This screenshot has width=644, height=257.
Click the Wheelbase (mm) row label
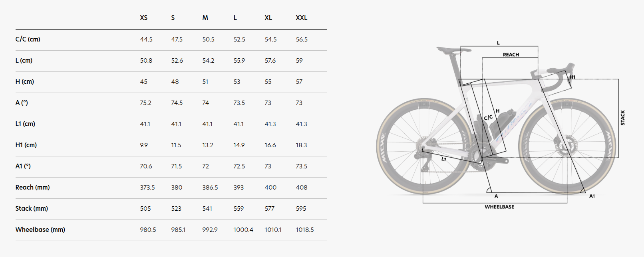click(x=40, y=229)
